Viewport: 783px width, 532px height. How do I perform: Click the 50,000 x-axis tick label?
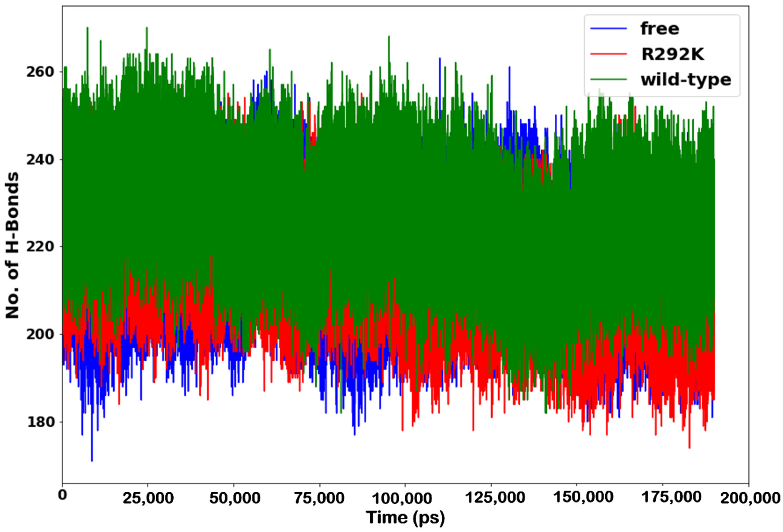tap(235, 498)
